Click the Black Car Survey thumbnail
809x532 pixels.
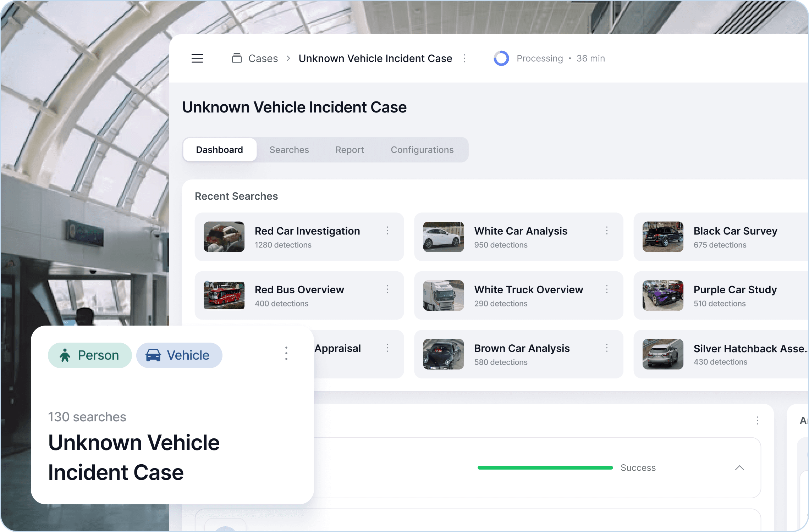(x=663, y=237)
